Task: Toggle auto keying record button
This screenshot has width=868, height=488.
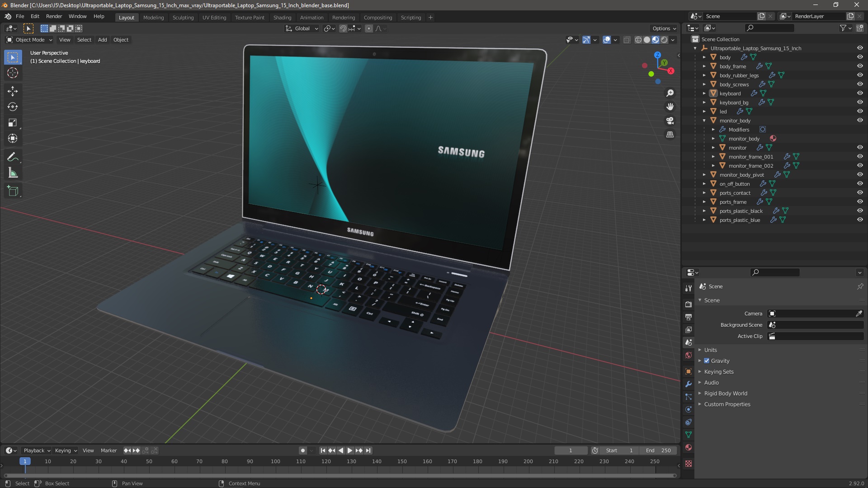Action: click(302, 450)
